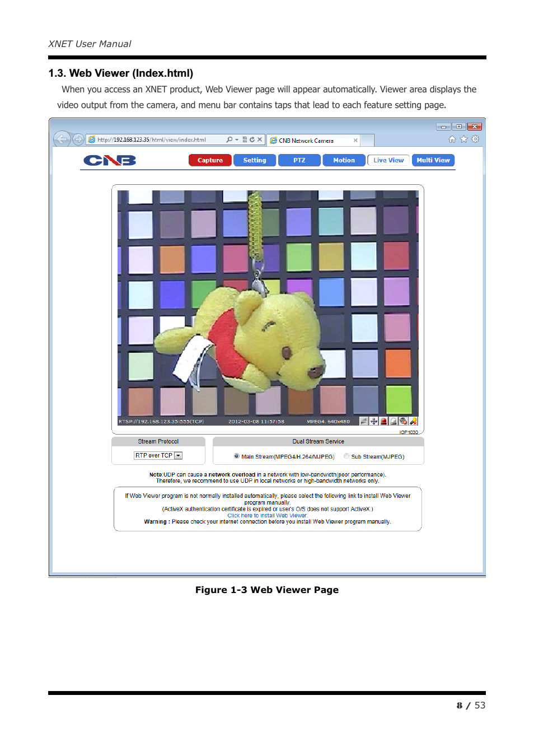Select Sub Stream (MJPEG) radio button
The width and height of the screenshot is (534, 756).
point(346,456)
